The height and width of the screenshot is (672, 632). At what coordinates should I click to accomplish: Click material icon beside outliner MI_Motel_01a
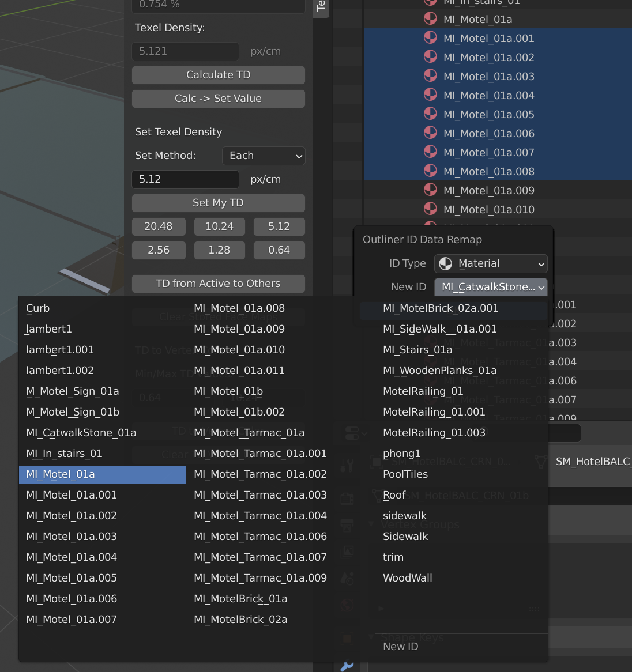[430, 19]
